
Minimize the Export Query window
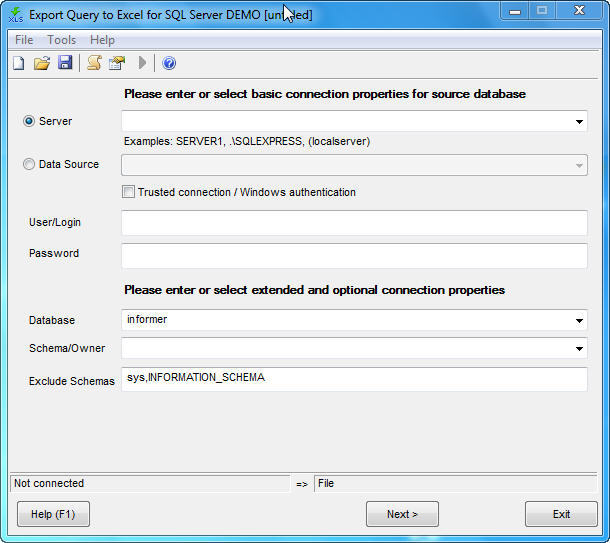point(515,12)
